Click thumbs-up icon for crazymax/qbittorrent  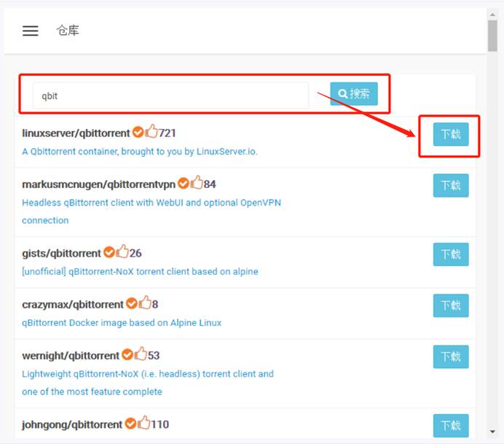[x=145, y=303]
